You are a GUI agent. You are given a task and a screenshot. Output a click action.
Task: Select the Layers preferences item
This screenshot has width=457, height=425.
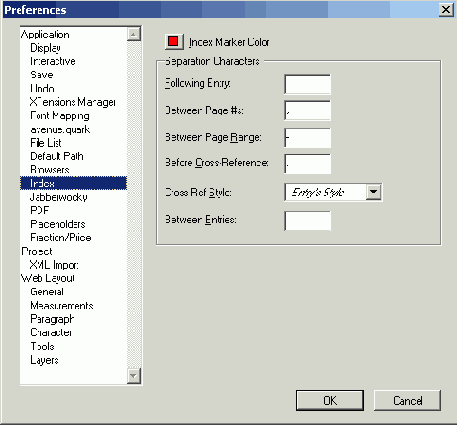tap(44, 360)
